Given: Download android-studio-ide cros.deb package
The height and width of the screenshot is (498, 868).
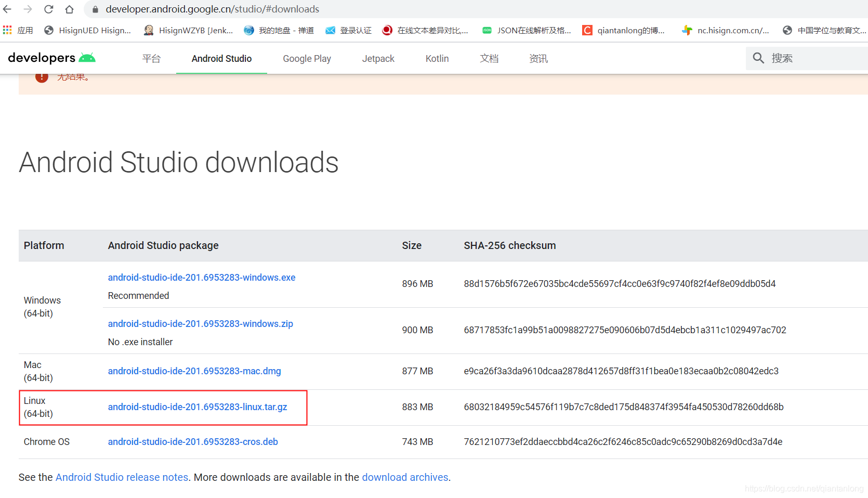Looking at the screenshot, I should tap(193, 442).
